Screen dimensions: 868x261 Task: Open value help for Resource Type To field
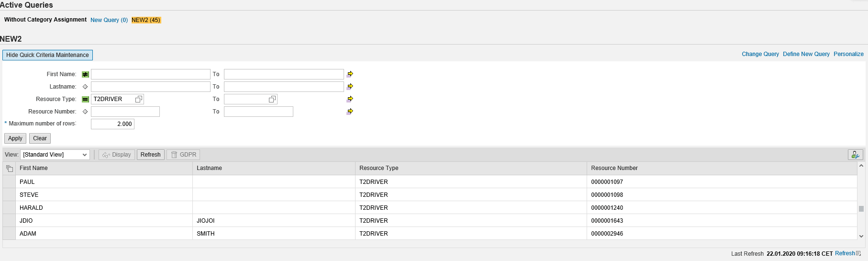(272, 99)
